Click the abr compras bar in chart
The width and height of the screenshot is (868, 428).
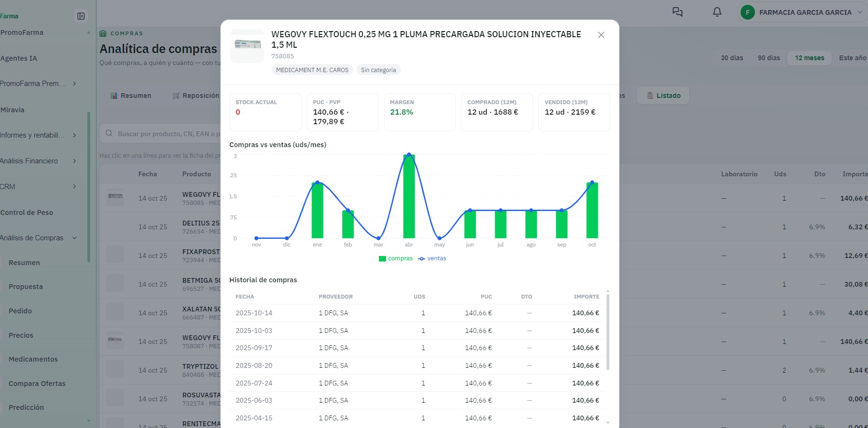click(x=409, y=196)
